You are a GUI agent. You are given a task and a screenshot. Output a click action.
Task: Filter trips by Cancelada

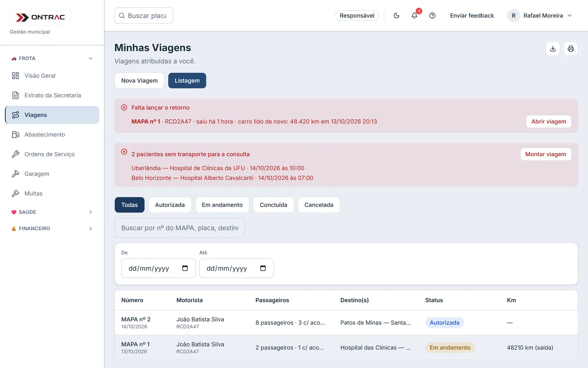tap(319, 205)
